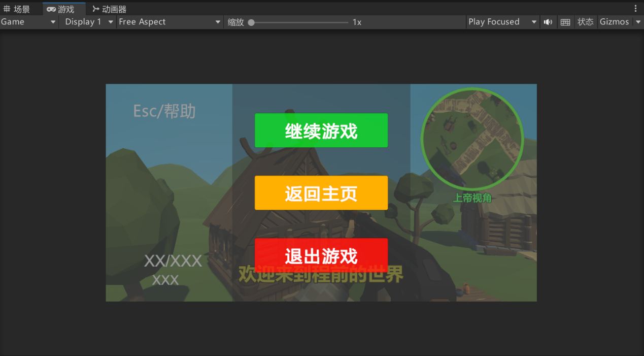Open the panel's three-dot options menu
The image size is (644, 356).
coord(636,9)
